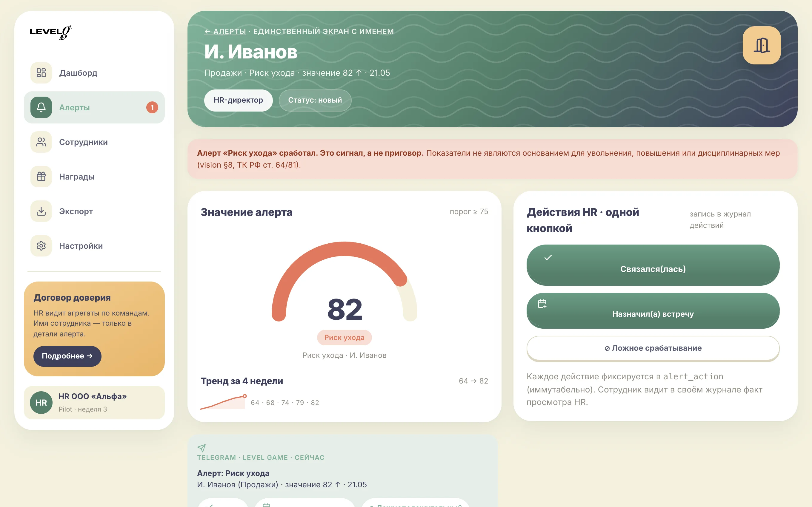The width and height of the screenshot is (812, 507).
Task: Open Алерты via the bell icon
Action: 41,107
